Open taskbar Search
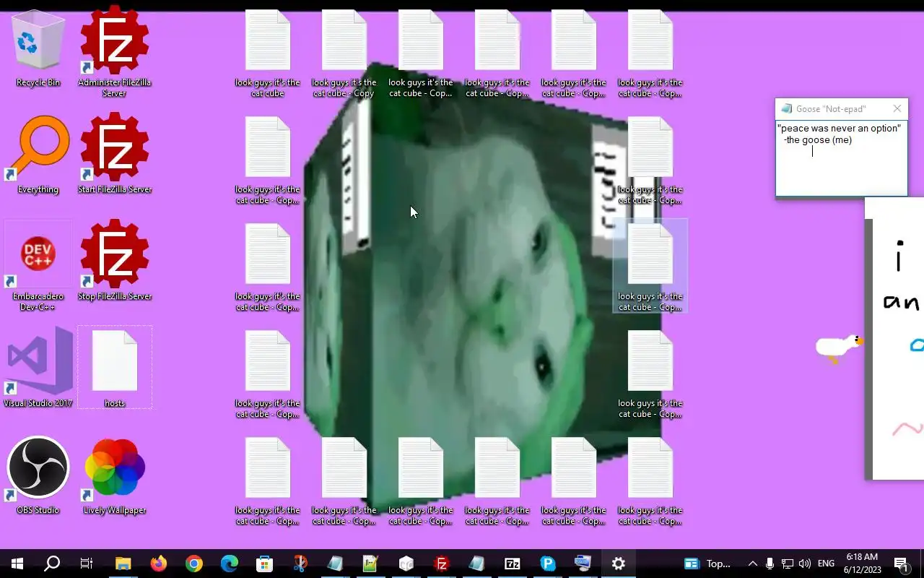Screen dimensions: 924x578 coord(52,564)
